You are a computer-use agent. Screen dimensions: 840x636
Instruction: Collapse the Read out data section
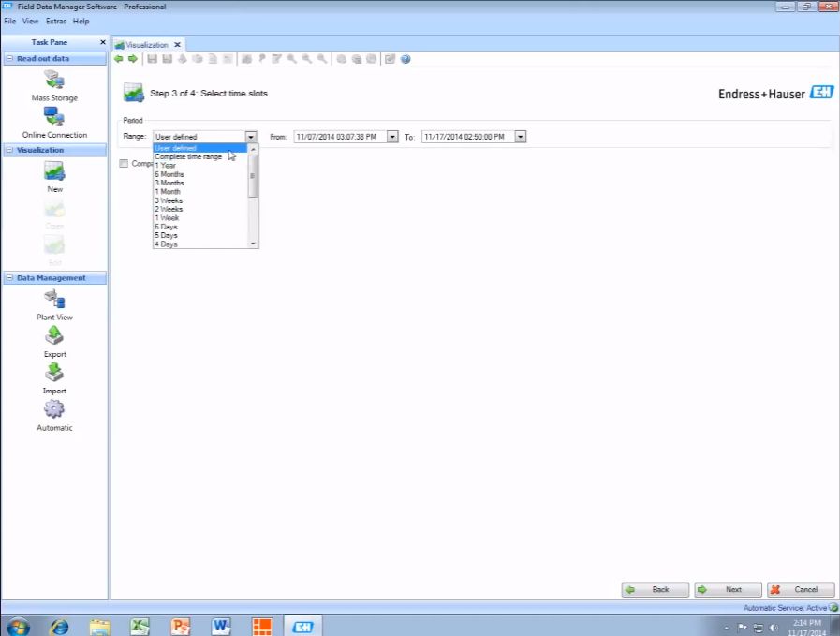9,58
